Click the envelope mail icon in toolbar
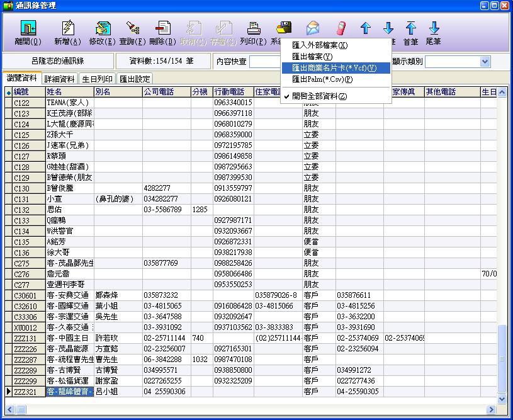513x420 pixels. point(313,28)
